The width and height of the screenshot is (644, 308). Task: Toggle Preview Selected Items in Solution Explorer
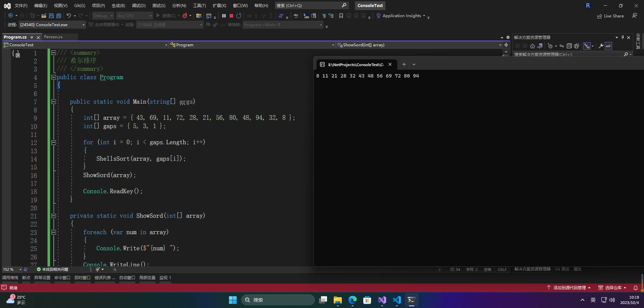pos(608,46)
